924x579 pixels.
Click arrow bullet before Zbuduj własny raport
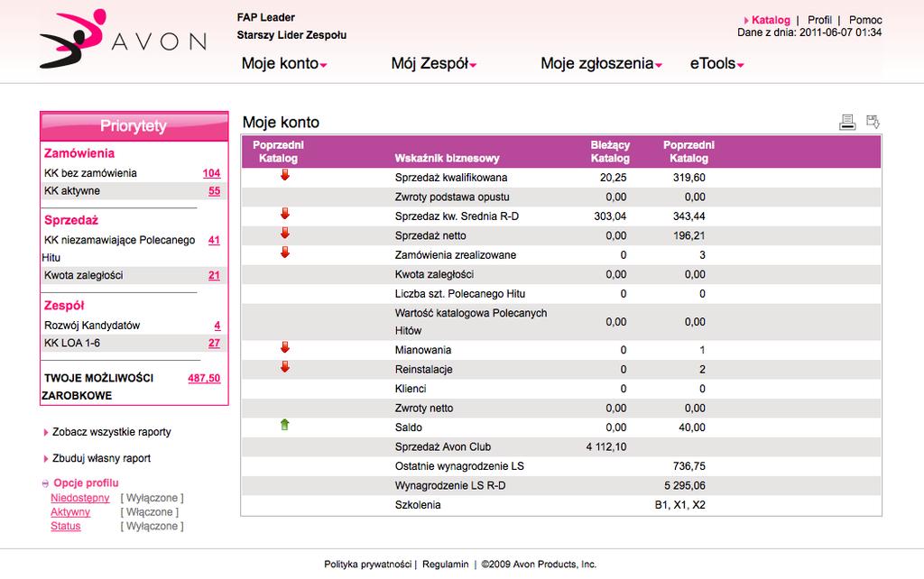[x=45, y=459]
